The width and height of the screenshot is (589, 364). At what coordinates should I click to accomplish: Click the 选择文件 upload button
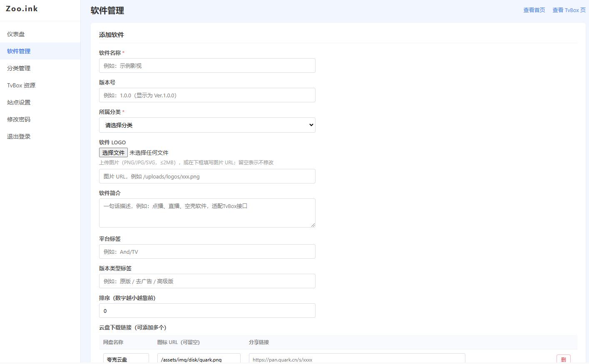(113, 153)
